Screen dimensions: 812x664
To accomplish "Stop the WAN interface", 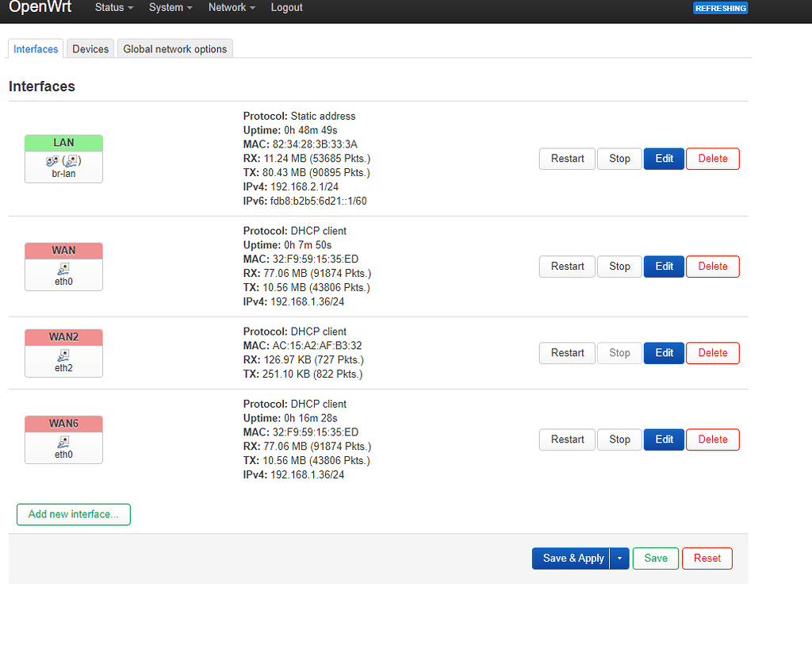I will click(619, 267).
